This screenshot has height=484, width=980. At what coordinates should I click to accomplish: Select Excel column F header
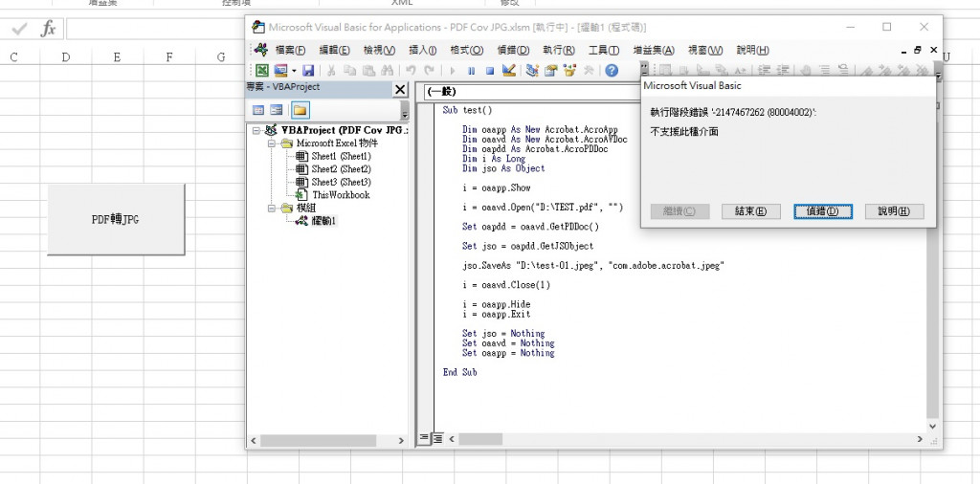(169, 57)
